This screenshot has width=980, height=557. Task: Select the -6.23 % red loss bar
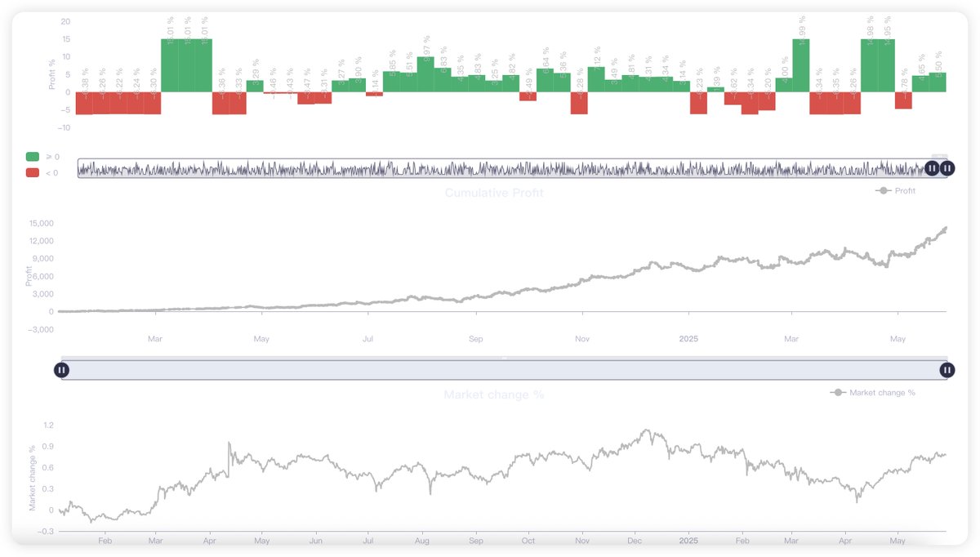(698, 102)
